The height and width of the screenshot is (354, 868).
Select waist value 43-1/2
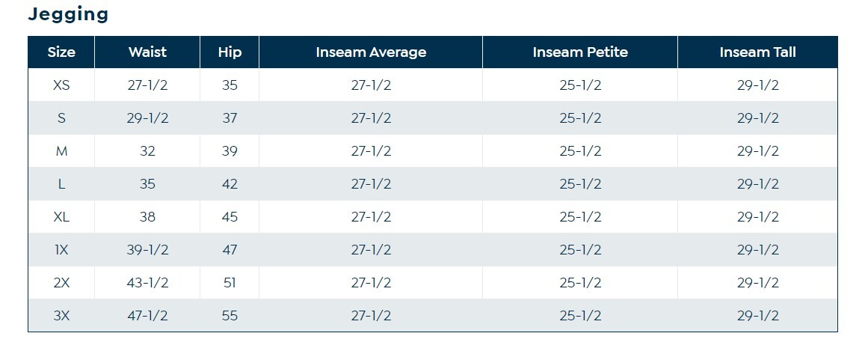pyautogui.click(x=147, y=283)
